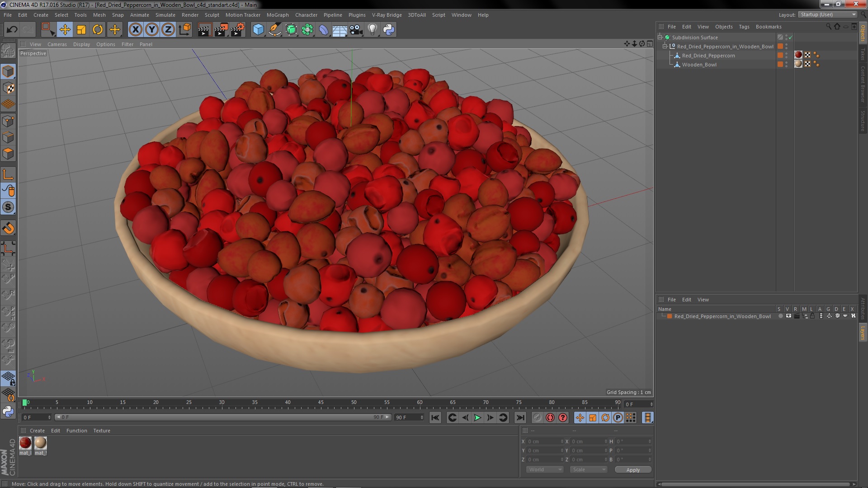Screen dimensions: 868x488
Task: Select Texture mode in left toolbar
Action: pos(8,88)
